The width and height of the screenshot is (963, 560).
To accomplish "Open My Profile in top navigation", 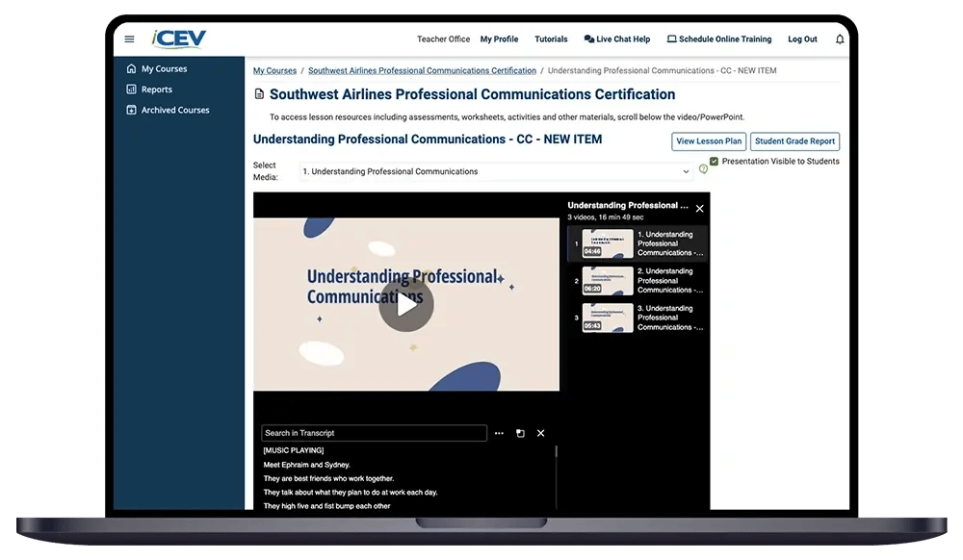I will pos(499,39).
